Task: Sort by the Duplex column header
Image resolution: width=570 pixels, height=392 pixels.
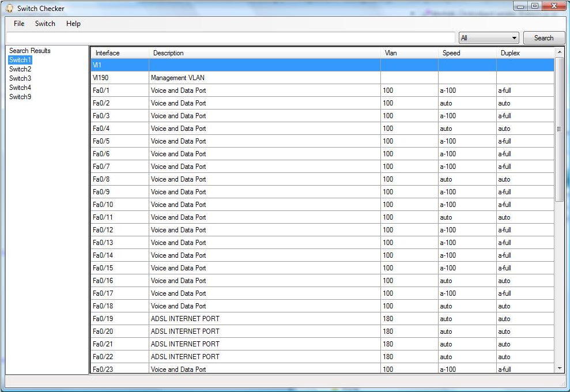Action: point(525,52)
